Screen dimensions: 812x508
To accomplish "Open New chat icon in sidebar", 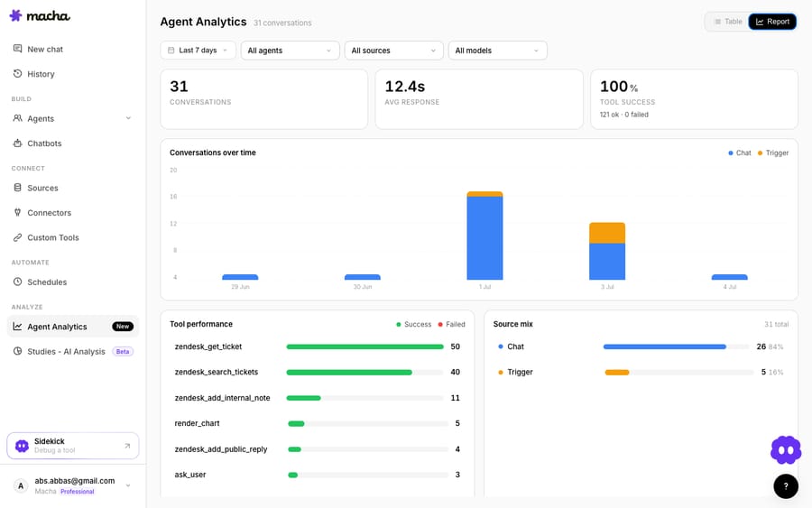I will pos(18,49).
